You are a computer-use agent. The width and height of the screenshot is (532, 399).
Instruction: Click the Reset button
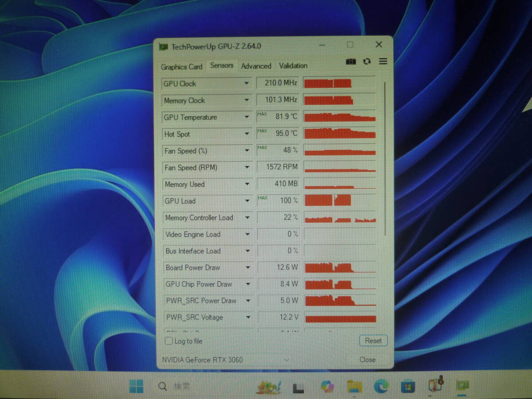coord(373,340)
